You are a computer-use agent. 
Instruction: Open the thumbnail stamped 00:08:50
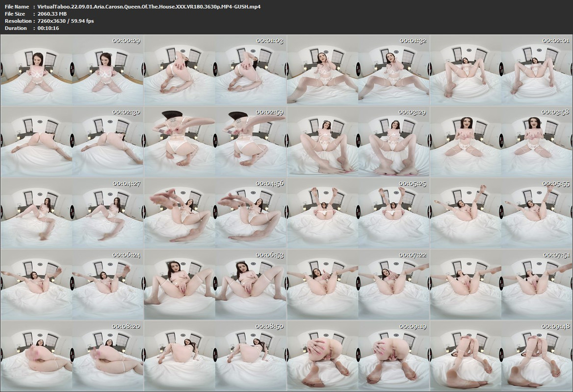pyautogui.click(x=215, y=356)
